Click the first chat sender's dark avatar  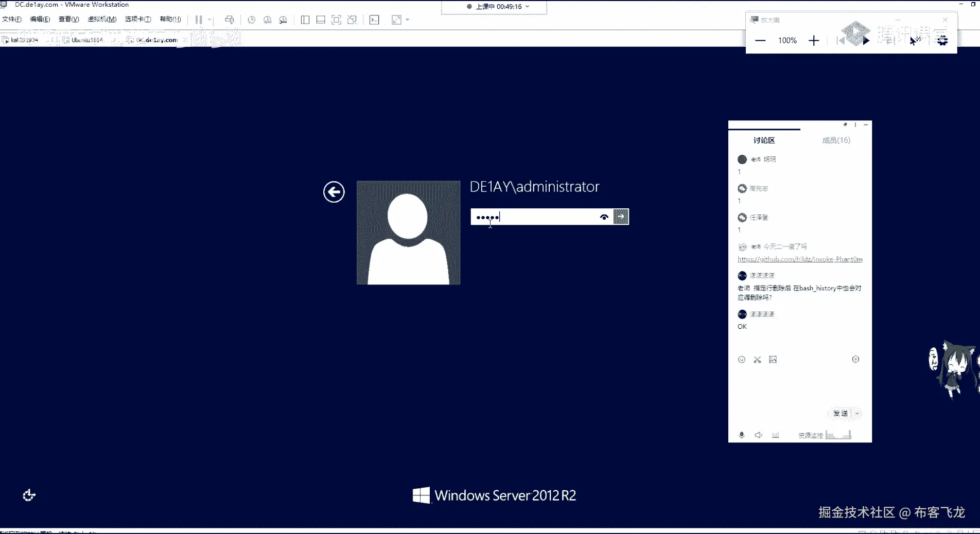(x=742, y=159)
